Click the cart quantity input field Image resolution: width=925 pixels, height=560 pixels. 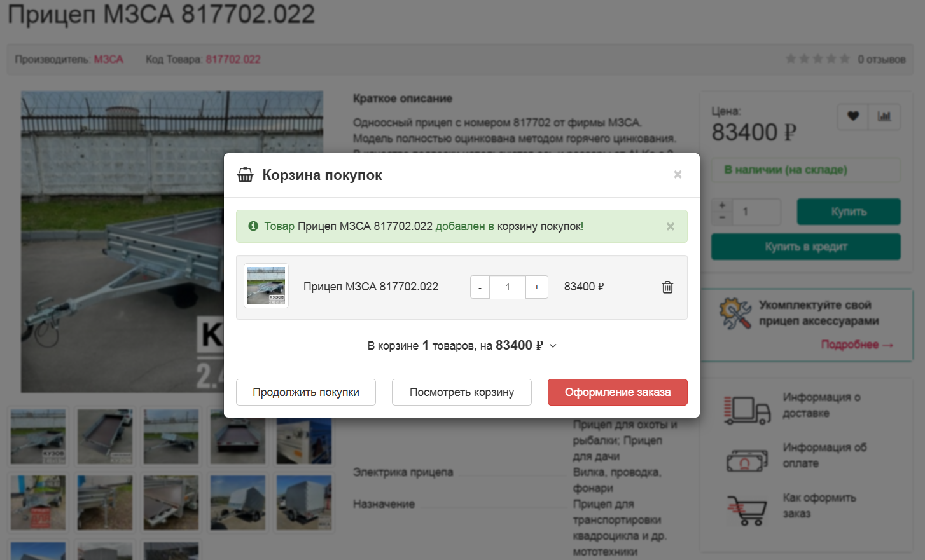coord(508,287)
